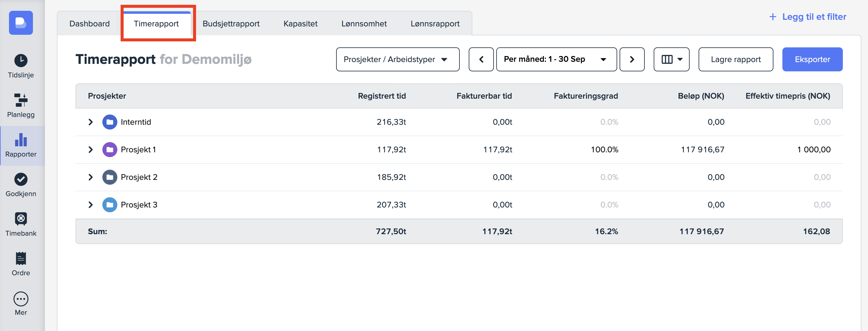868x331 pixels.
Task: Open the Planlegg sidebar icon
Action: (21, 100)
